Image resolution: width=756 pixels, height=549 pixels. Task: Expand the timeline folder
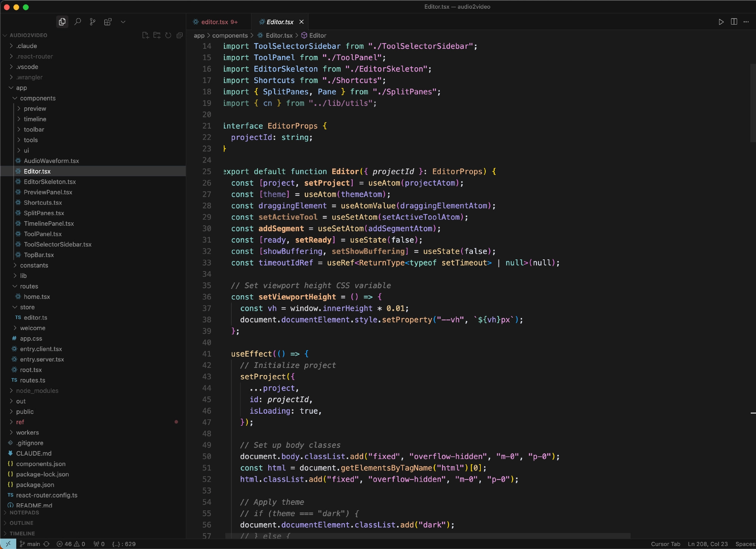tap(35, 119)
